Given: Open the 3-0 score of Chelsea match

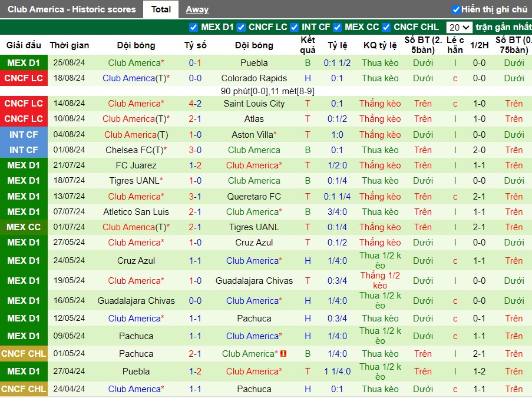Looking at the screenshot, I should pyautogui.click(x=195, y=150).
